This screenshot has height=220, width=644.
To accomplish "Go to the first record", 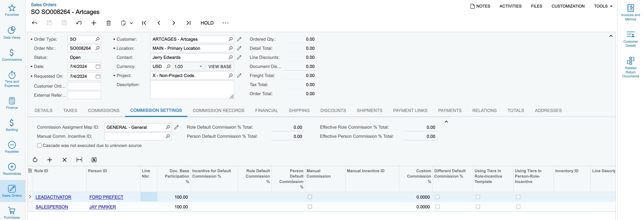I will [144, 23].
